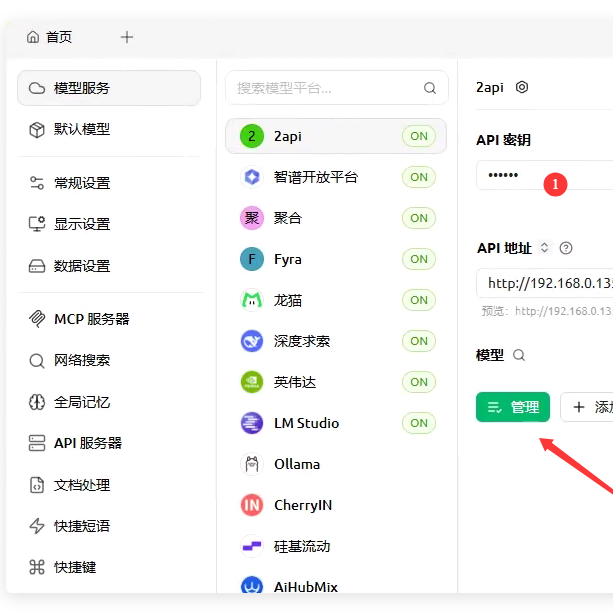Toggle ON switch for 英伟达
Image resolution: width=613 pixels, height=613 pixels.
tap(419, 382)
